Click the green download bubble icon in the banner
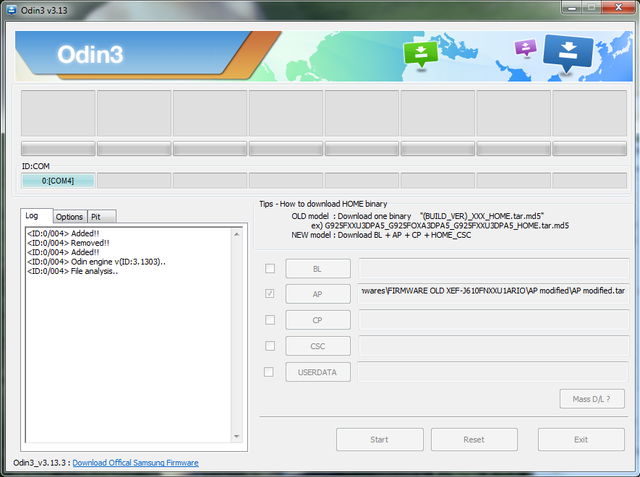Viewport: 640px width, 477px height. click(420, 54)
